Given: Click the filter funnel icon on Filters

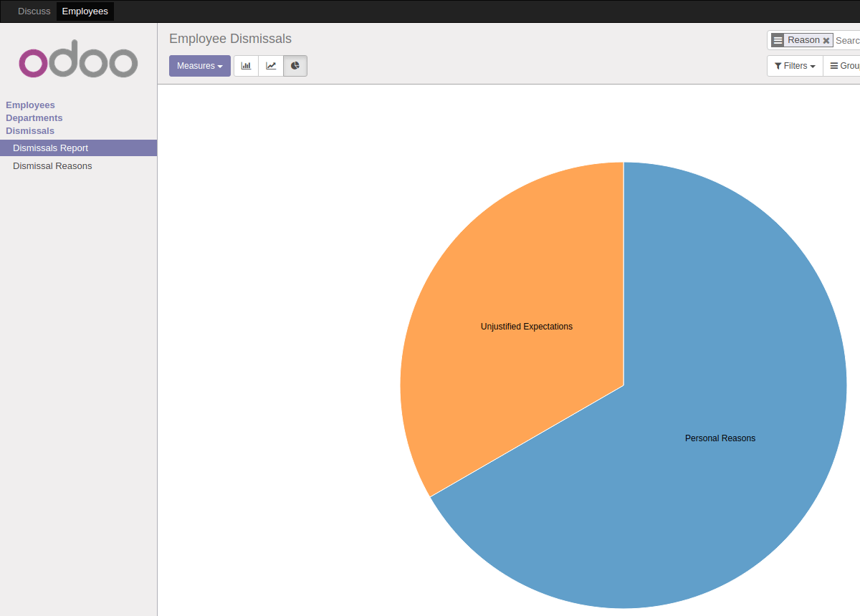Looking at the screenshot, I should pyautogui.click(x=780, y=65).
